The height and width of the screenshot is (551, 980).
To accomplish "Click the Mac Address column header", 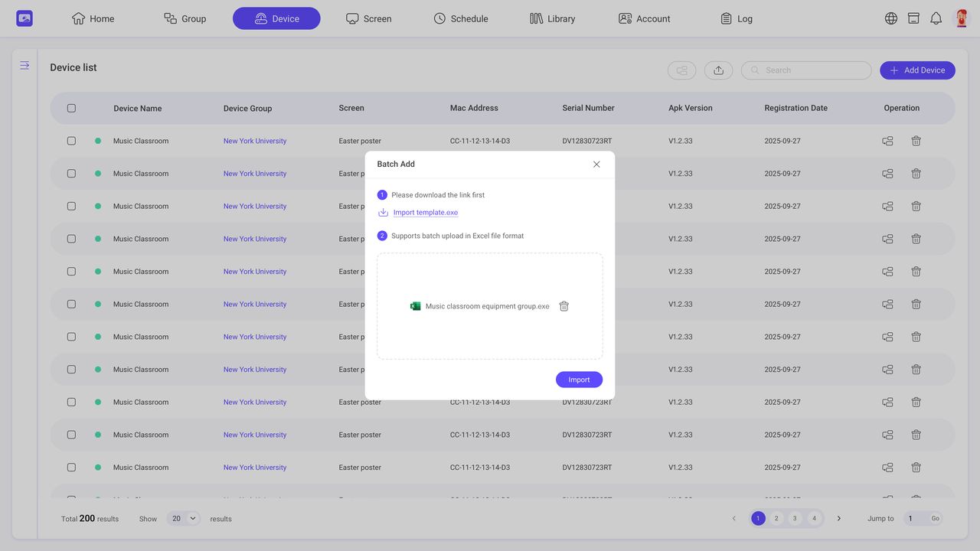I will pyautogui.click(x=474, y=108).
